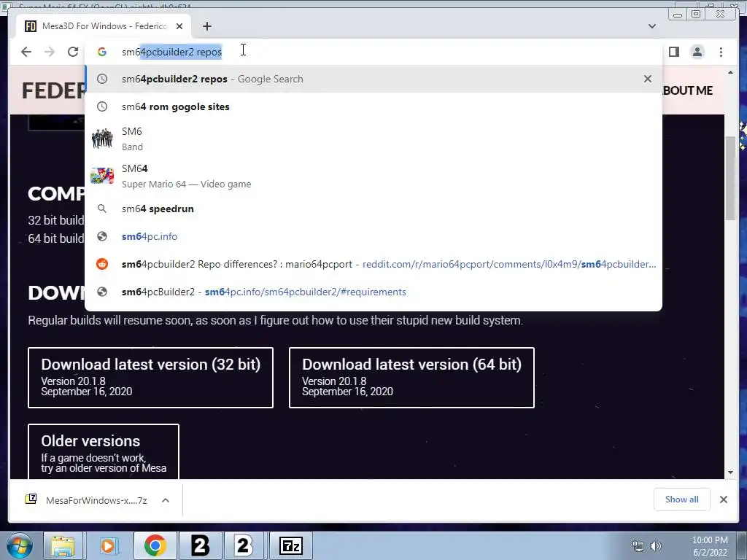Open the white '2' app on taskbar
747x560 pixels.
244,545
